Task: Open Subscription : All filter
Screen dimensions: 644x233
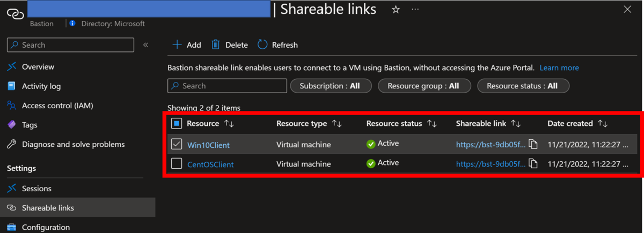Action: tap(331, 86)
